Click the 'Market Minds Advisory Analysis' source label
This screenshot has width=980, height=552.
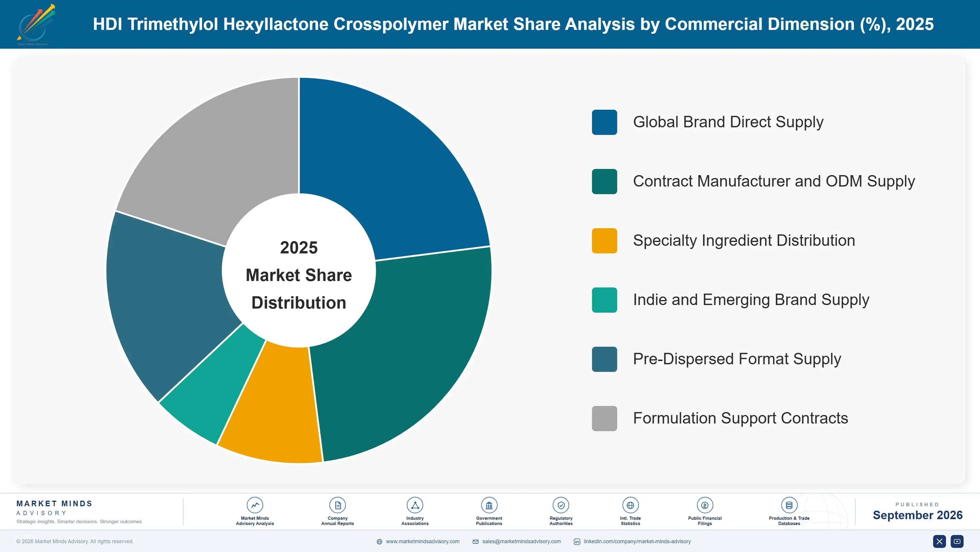[x=255, y=521]
